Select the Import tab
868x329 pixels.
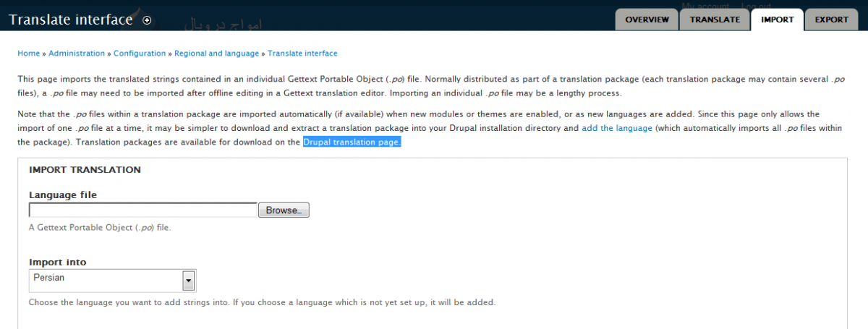(x=777, y=20)
